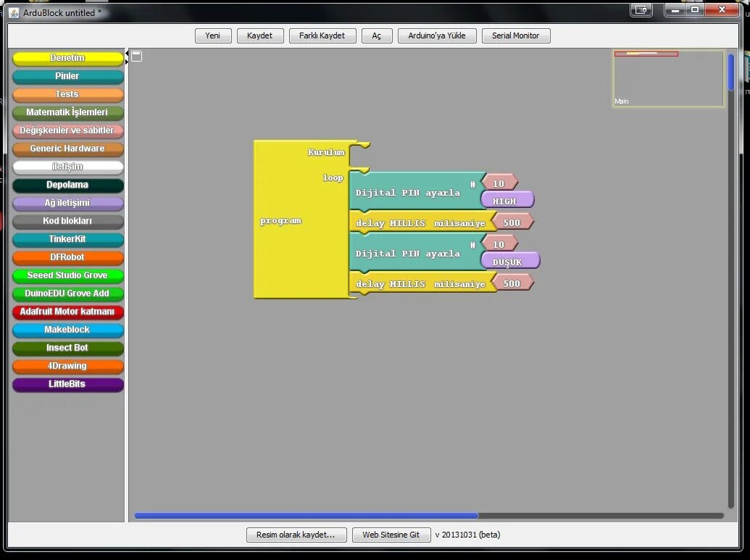Upload program with Arduino'ya Yükle
This screenshot has height=560, width=750.
click(437, 36)
